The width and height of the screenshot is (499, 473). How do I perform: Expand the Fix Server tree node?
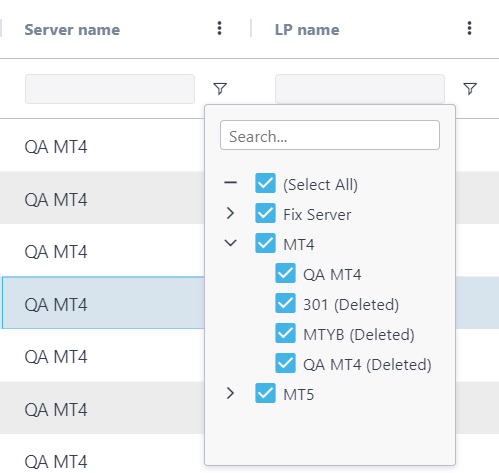pyautogui.click(x=230, y=213)
